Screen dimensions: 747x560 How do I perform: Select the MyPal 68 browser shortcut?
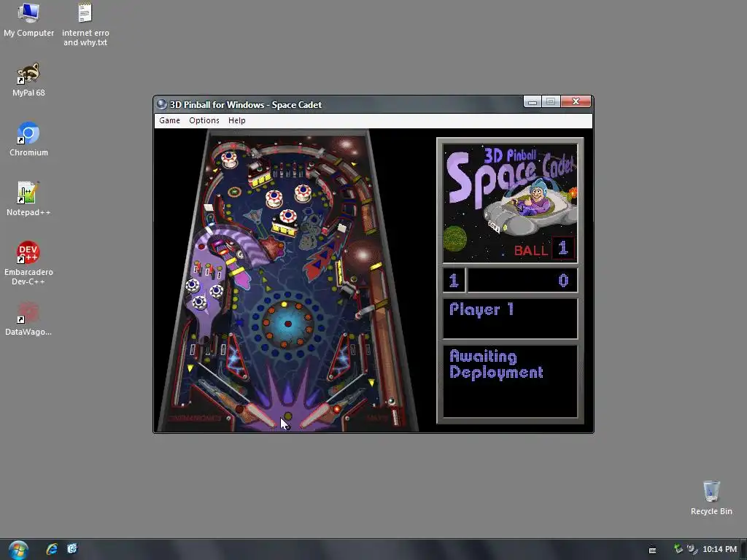(28, 80)
